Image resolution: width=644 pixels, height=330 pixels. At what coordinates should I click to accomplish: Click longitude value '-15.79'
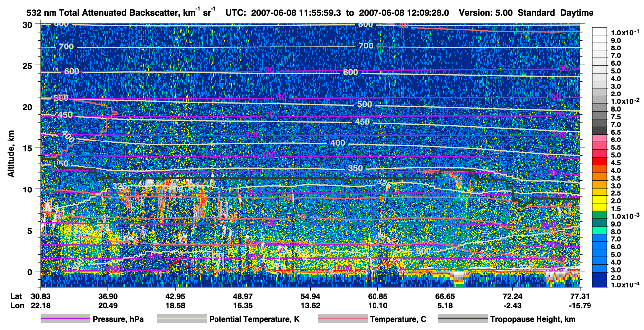pyautogui.click(x=580, y=305)
